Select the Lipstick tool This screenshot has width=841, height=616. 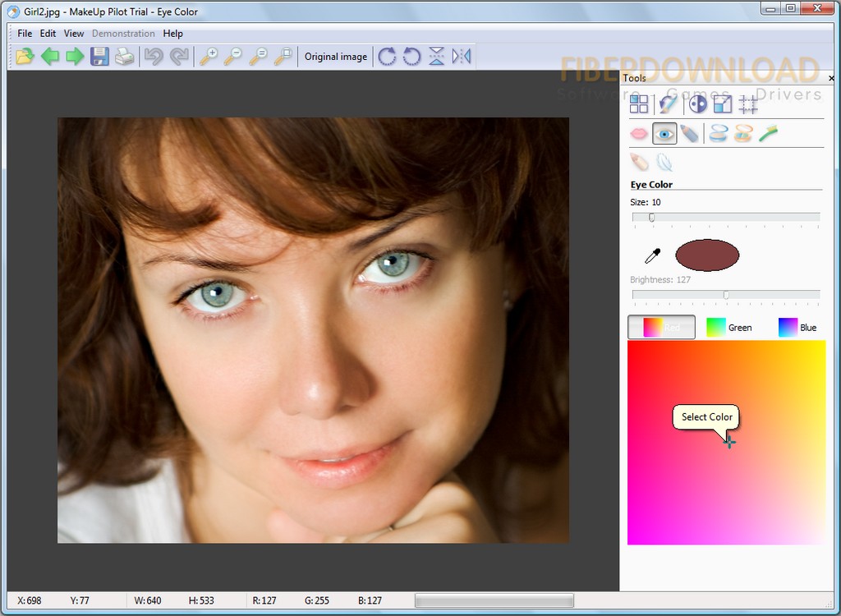pyautogui.click(x=639, y=133)
